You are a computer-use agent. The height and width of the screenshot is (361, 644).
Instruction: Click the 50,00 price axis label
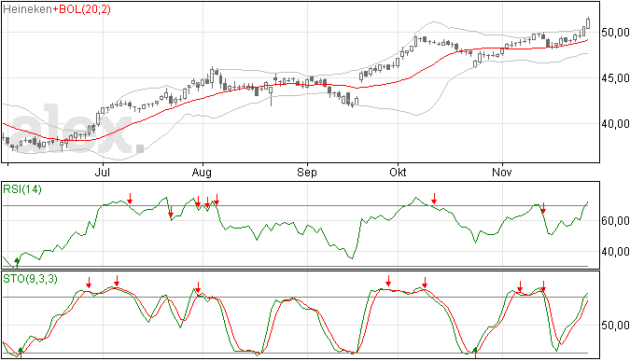[615, 33]
